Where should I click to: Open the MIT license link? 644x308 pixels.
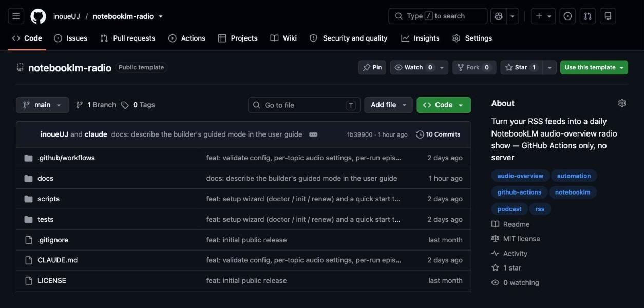coord(516,239)
